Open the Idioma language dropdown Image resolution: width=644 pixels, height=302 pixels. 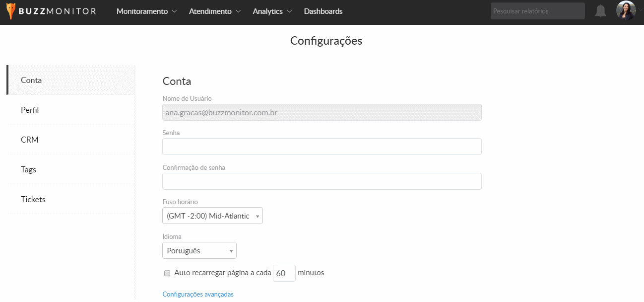click(199, 251)
